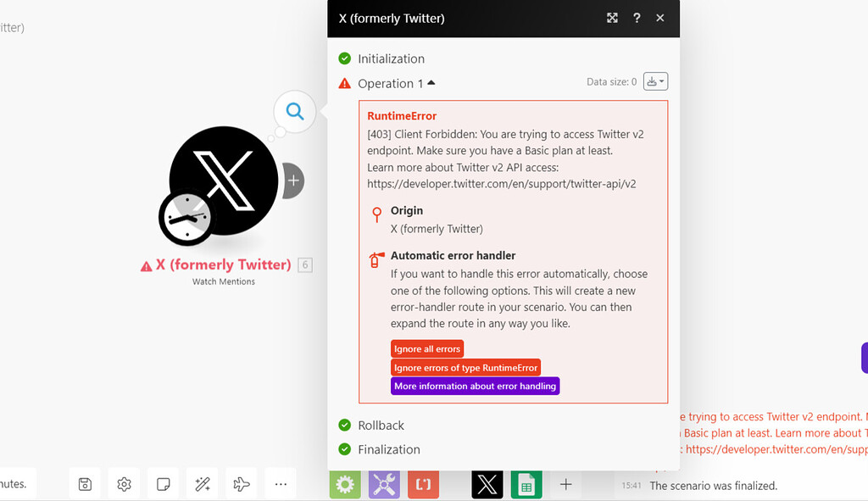Select the red Text Parser brackets icon

(423, 484)
